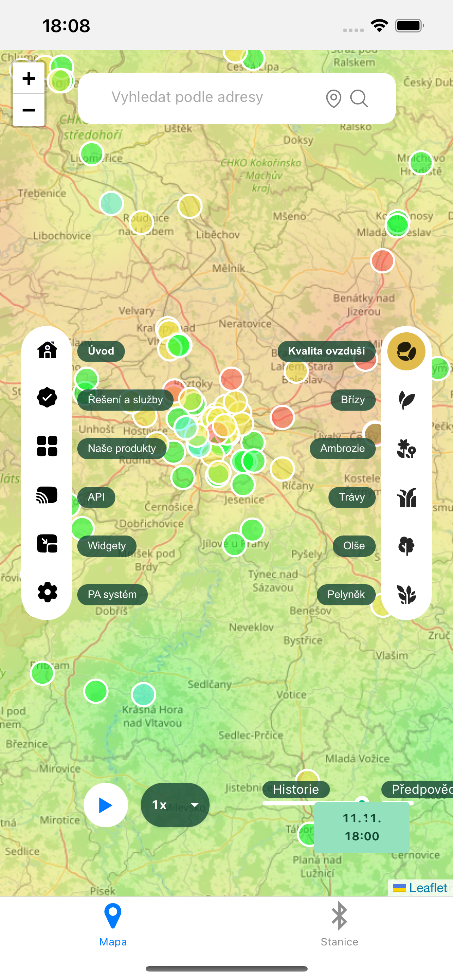Select the Pelyněk plant layer icon

tap(406, 595)
